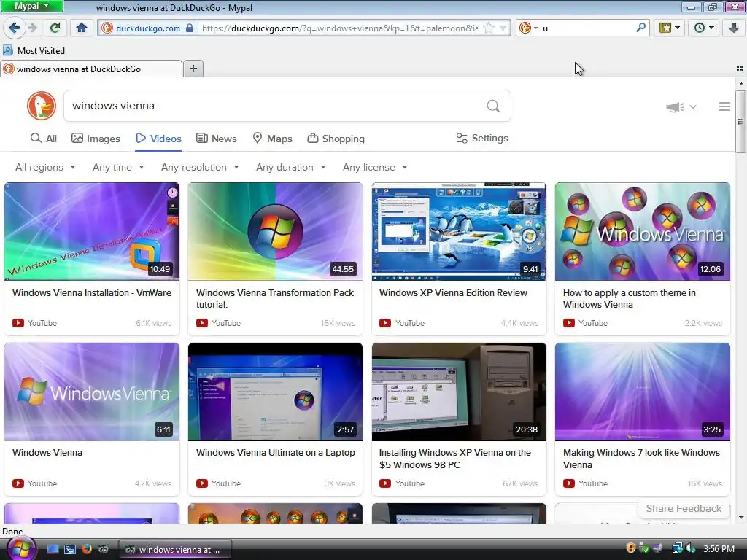Click the taskbar windows vienna at button
Screen dimensions: 747x560
[174, 550]
